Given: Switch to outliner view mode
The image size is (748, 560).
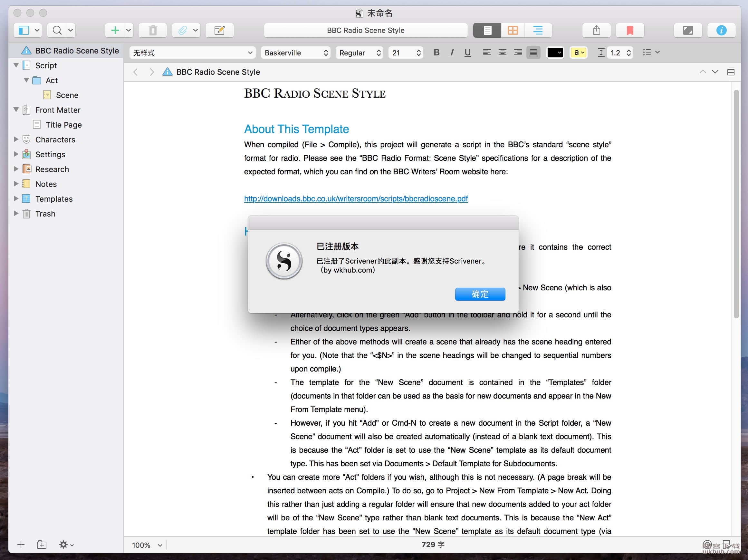Looking at the screenshot, I should (x=538, y=30).
